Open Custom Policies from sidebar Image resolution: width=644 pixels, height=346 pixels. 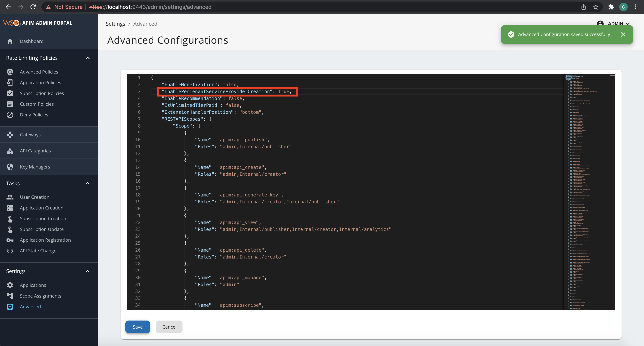37,104
